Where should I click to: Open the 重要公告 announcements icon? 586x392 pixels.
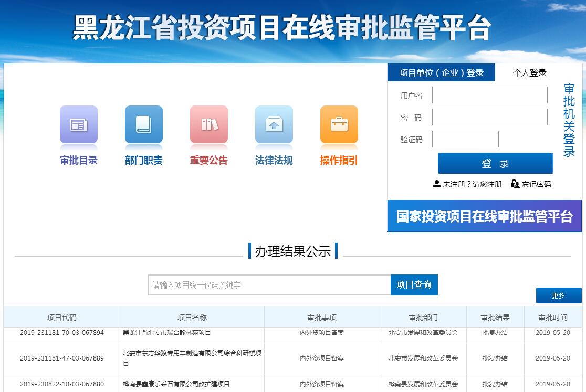point(209,125)
